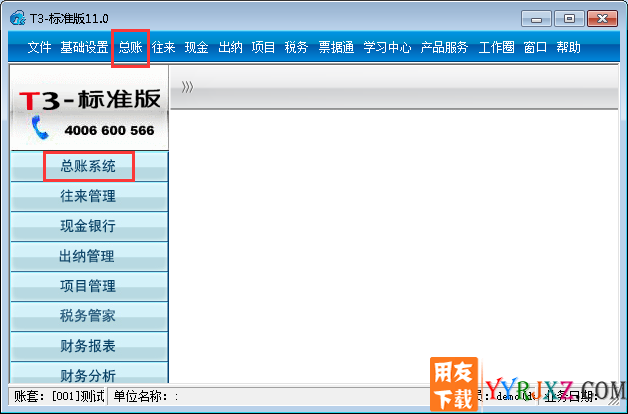Open the 往来 menu

point(163,48)
